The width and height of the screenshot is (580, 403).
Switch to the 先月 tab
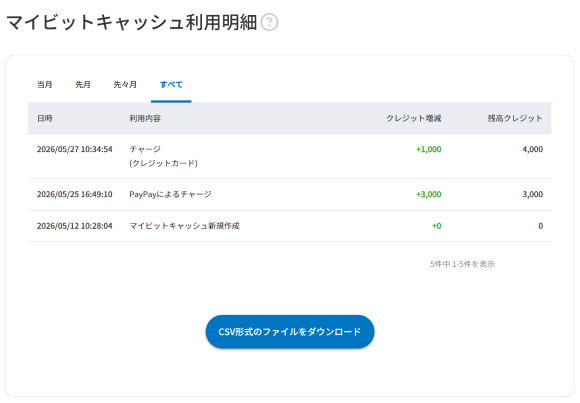83,84
